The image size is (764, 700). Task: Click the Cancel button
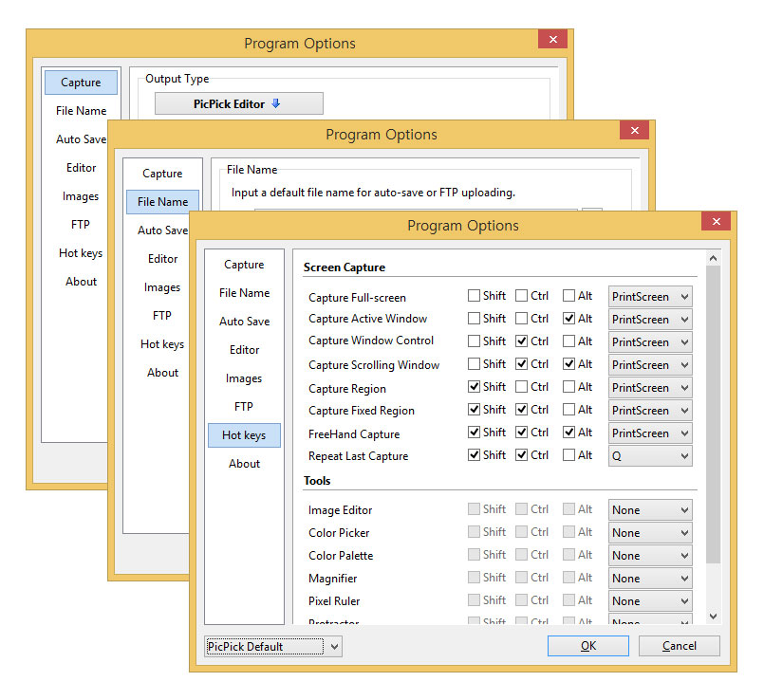(x=679, y=646)
